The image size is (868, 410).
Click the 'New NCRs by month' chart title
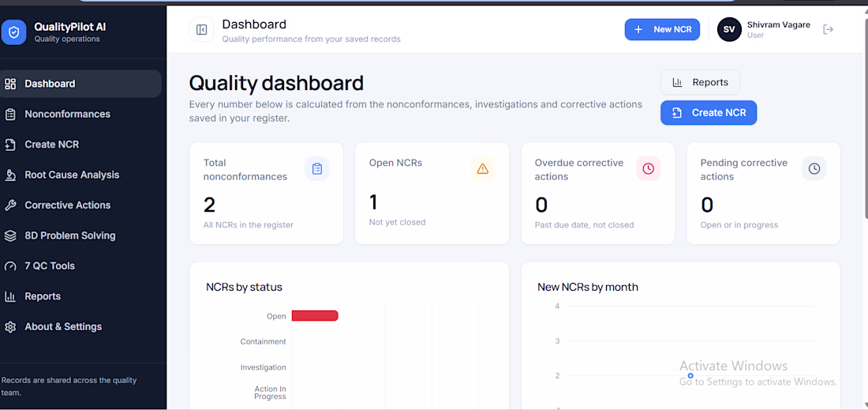(x=588, y=287)
